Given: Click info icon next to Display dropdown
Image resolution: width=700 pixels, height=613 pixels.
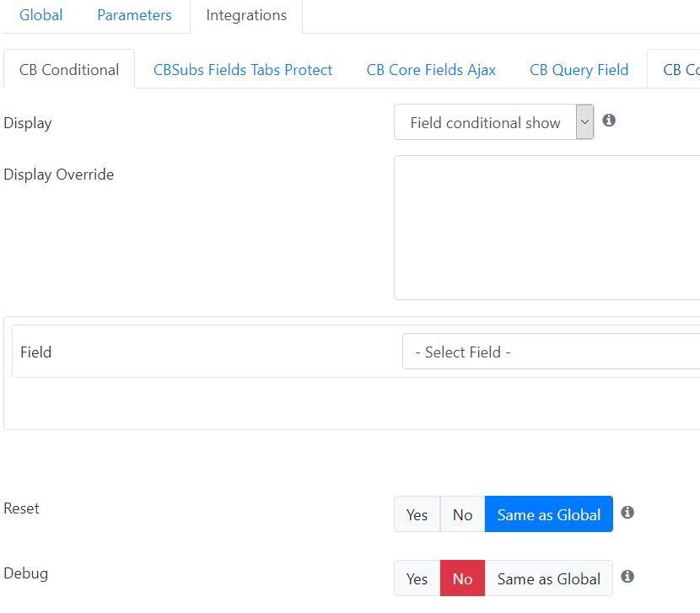Looking at the screenshot, I should pyautogui.click(x=608, y=121).
